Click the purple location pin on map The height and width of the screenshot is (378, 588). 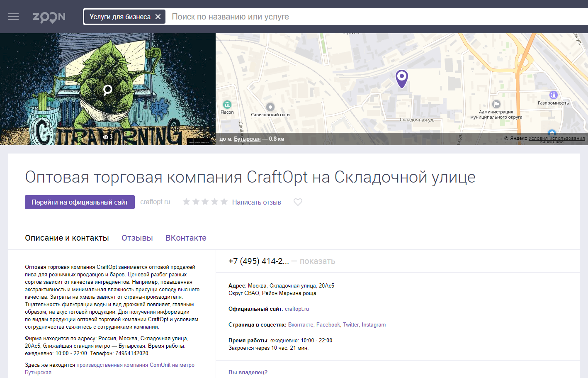point(401,78)
